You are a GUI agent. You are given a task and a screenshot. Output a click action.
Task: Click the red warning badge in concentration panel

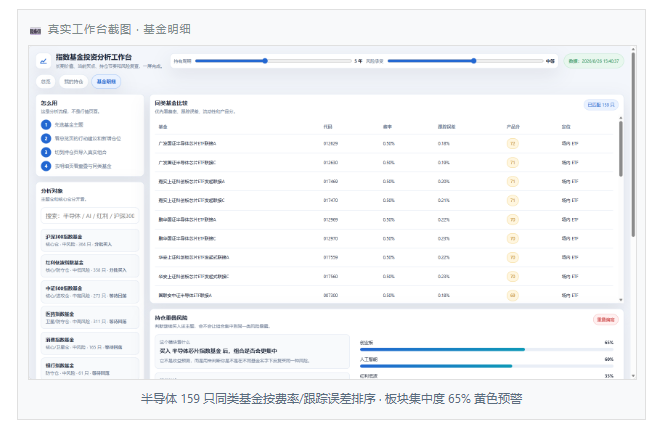click(606, 320)
